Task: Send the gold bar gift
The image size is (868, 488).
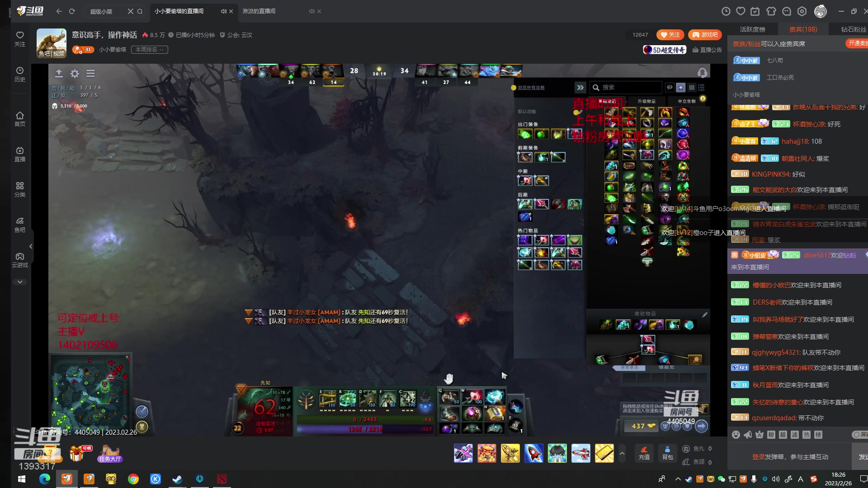Action: [604, 453]
